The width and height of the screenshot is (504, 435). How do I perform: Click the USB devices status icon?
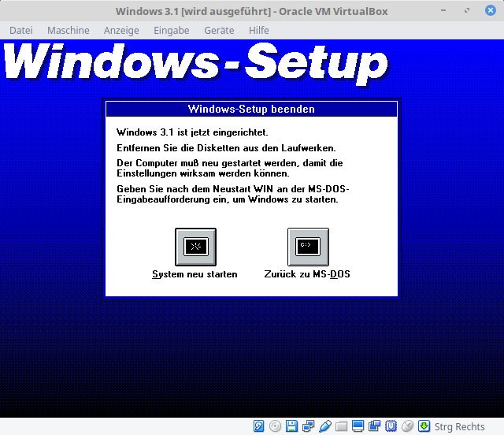(325, 426)
